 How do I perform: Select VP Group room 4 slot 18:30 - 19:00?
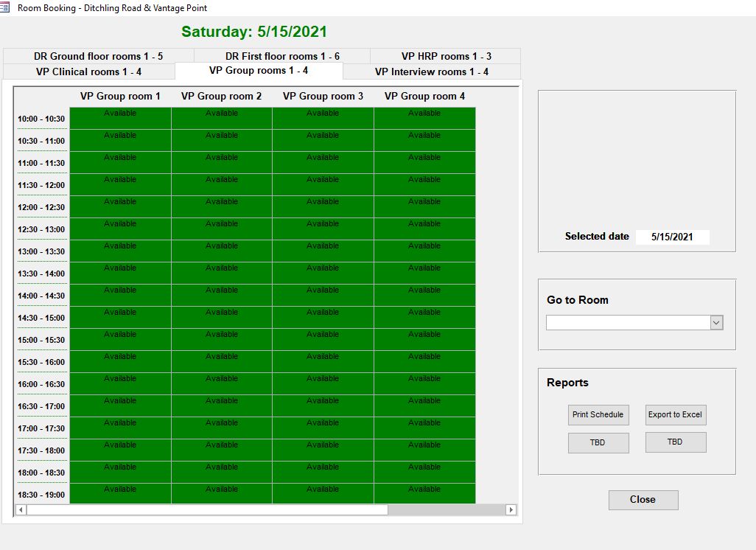tap(424, 494)
